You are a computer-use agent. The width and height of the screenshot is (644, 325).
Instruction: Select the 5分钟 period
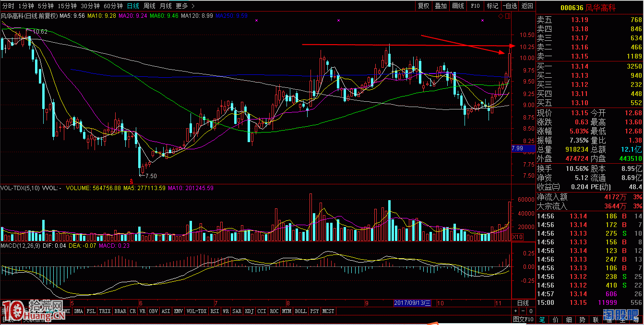point(46,6)
